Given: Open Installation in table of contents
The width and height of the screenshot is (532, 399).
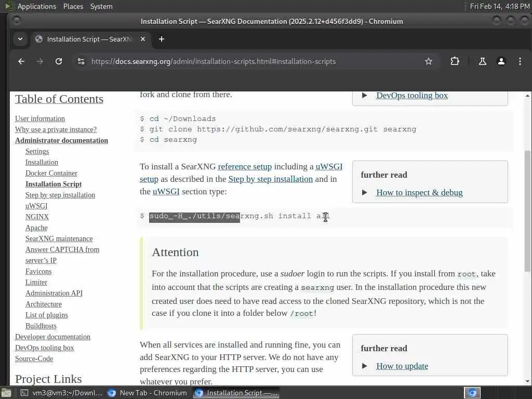Looking at the screenshot, I should point(42,162).
